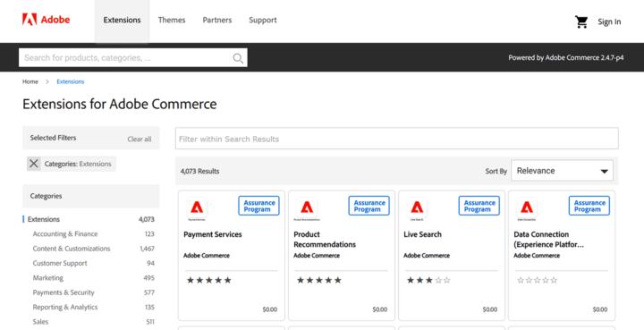Open the shopping cart
The height and width of the screenshot is (330, 644).
581,21
